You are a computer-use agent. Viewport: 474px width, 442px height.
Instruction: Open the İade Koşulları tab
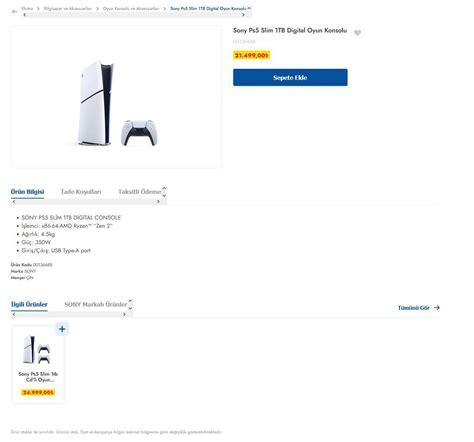click(x=81, y=192)
